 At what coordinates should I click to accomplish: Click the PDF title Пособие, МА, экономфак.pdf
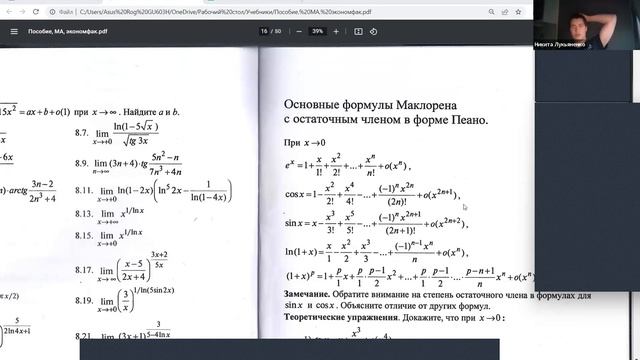(68, 31)
